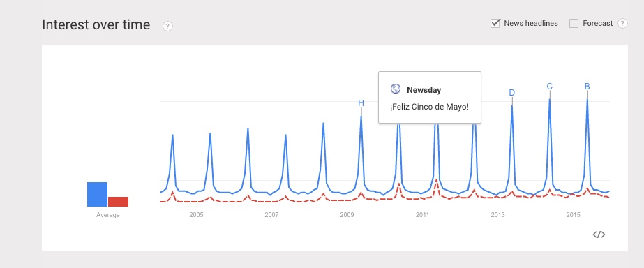Click the globe icon in Newsday tooltip
This screenshot has width=644, height=268.
coord(396,89)
